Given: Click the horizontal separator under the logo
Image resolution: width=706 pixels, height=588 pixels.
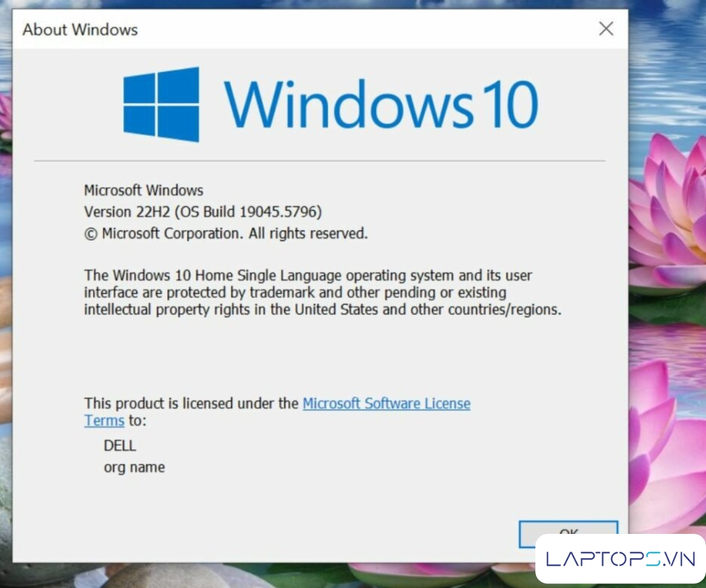Looking at the screenshot, I should pyautogui.click(x=319, y=161).
